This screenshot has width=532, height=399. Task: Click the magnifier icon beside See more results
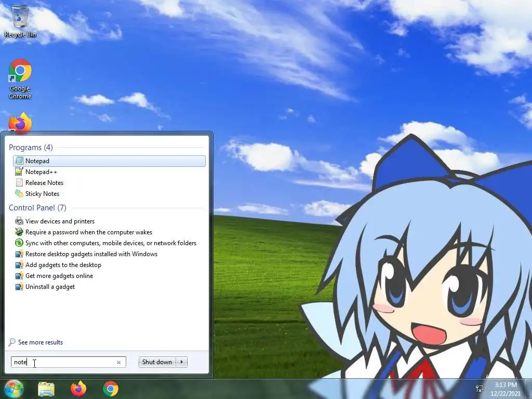pos(12,342)
